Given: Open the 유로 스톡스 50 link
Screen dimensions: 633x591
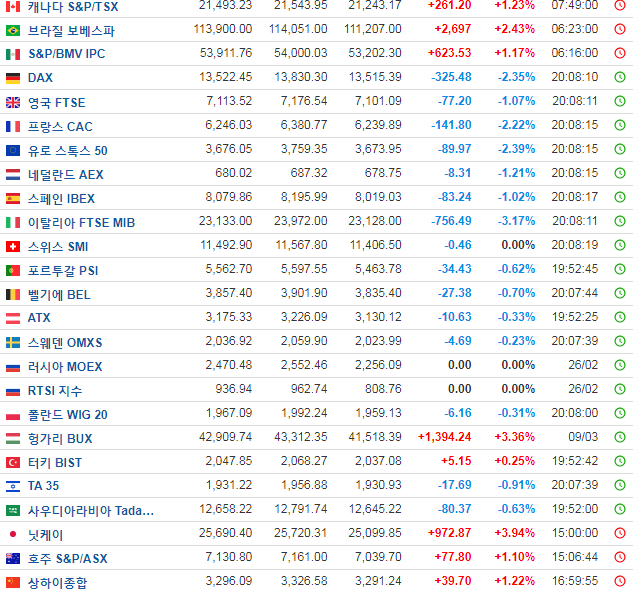Looking at the screenshot, I should tap(67, 150).
